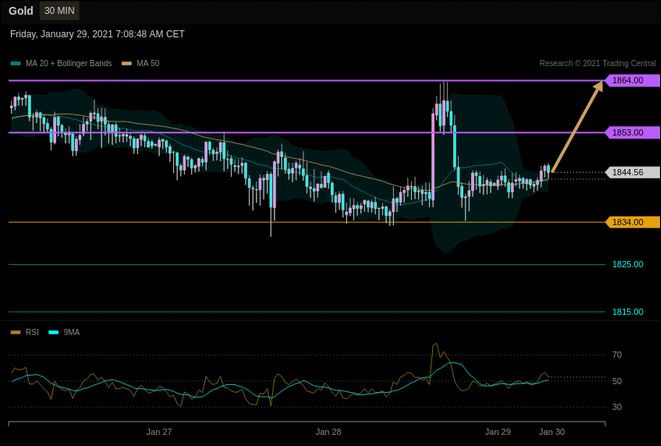The height and width of the screenshot is (446, 661).
Task: Click the RSI 30 axis label
Action: (x=617, y=407)
